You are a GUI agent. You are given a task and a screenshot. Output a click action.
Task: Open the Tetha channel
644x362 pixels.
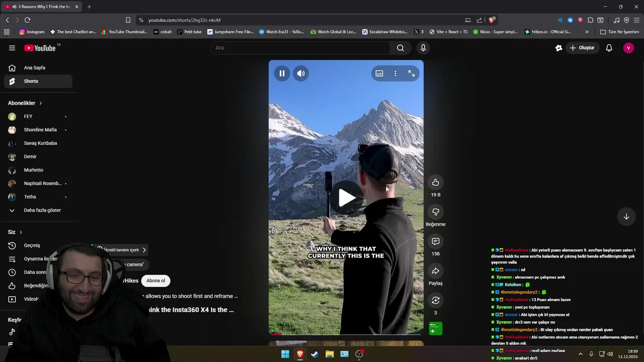click(x=38, y=197)
